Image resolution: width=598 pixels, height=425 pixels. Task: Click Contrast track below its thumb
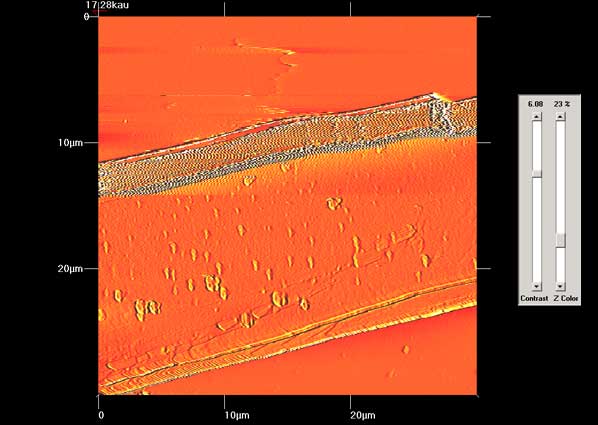tap(537, 230)
